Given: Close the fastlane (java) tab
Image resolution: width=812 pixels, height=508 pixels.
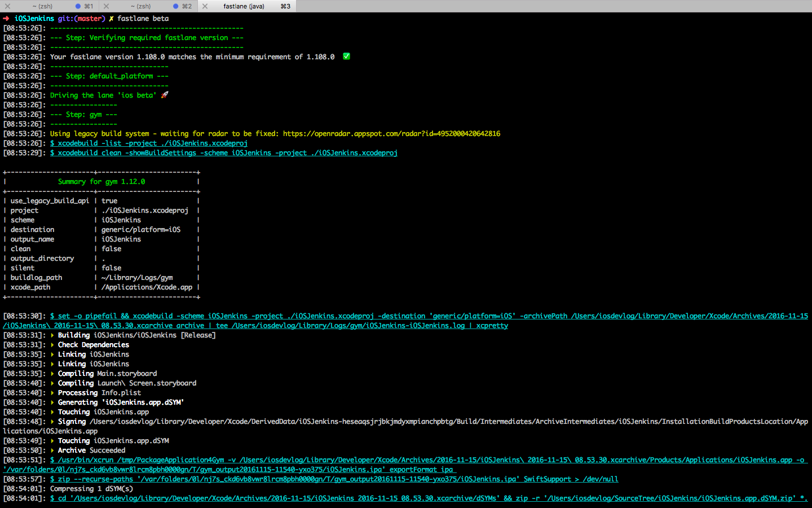Looking at the screenshot, I should (205, 6).
